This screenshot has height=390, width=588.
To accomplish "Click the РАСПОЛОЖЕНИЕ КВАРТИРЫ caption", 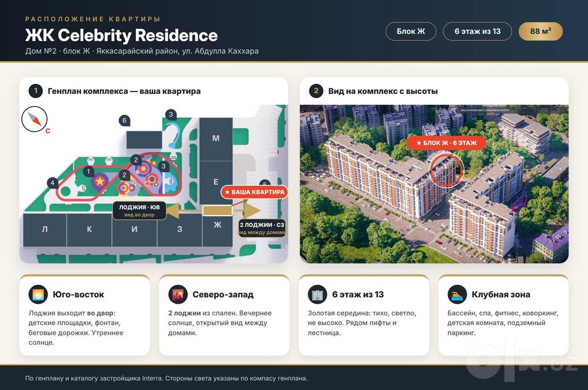I will 93,19.
